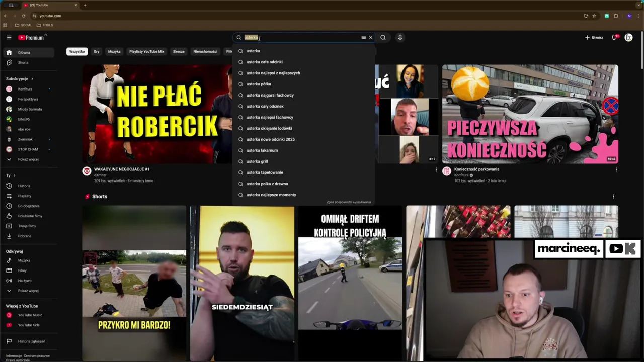This screenshot has height=362, width=644.
Task: Open the bitex95 subscription
Action: (x=30, y=119)
